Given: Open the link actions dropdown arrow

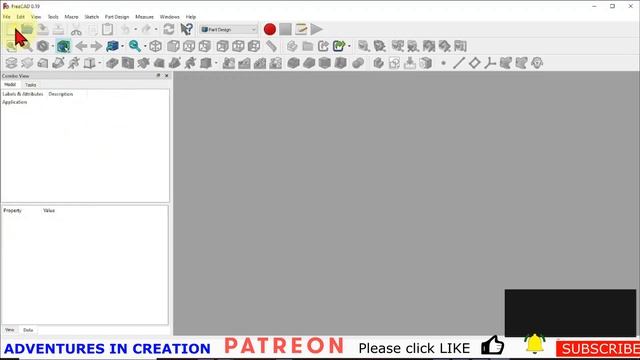Looking at the screenshot, I should [349, 46].
